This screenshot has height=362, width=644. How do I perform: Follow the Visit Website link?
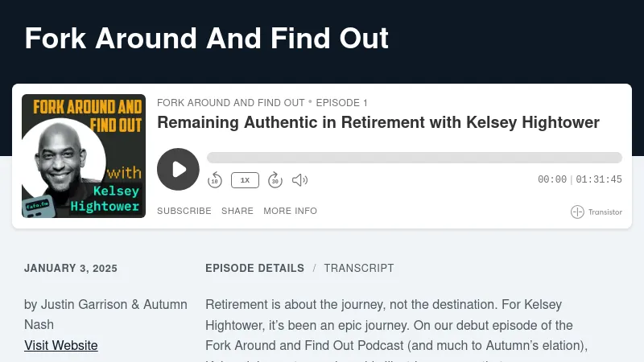pos(61,345)
